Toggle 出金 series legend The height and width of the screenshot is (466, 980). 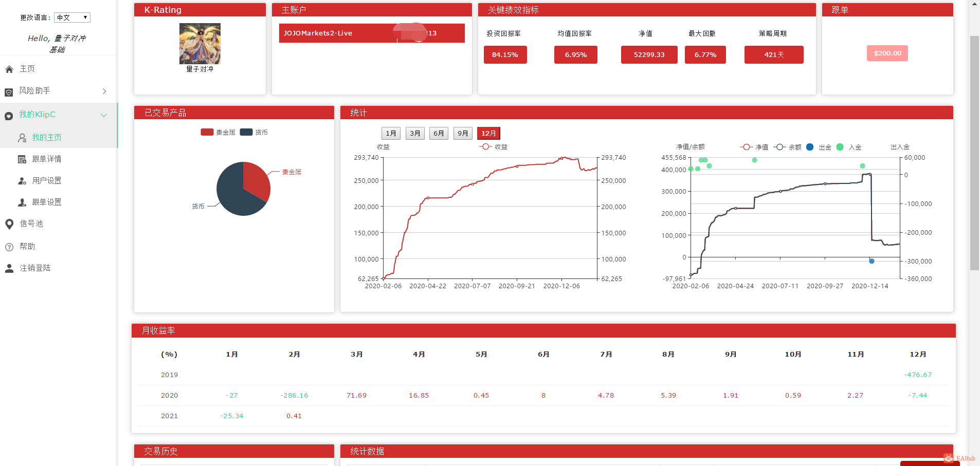coord(819,147)
